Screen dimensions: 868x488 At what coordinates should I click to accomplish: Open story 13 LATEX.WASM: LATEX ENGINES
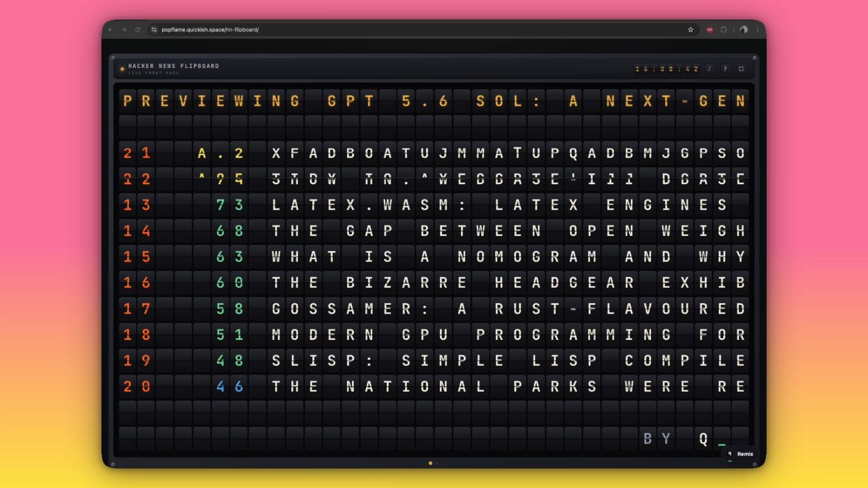pos(434,205)
